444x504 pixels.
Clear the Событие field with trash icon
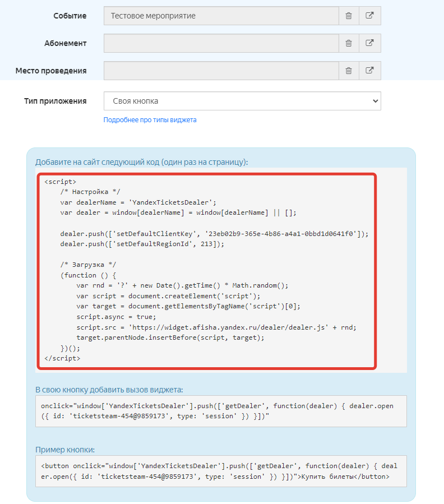coord(349,16)
